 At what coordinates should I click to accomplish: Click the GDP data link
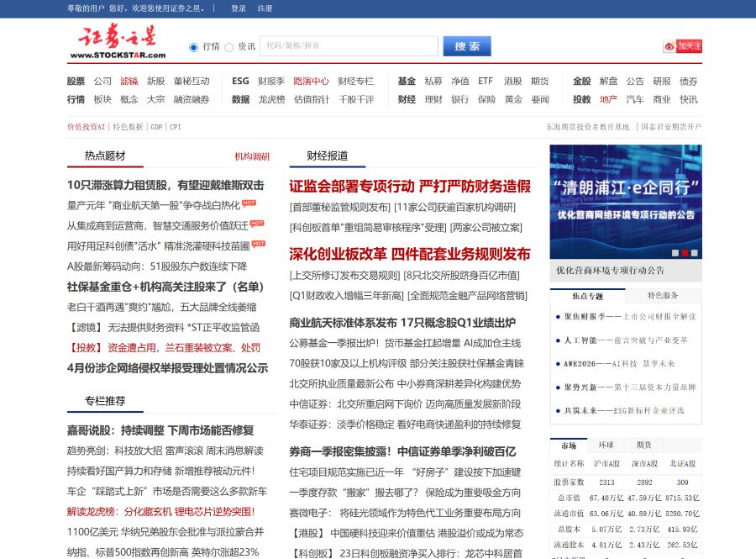[155, 128]
